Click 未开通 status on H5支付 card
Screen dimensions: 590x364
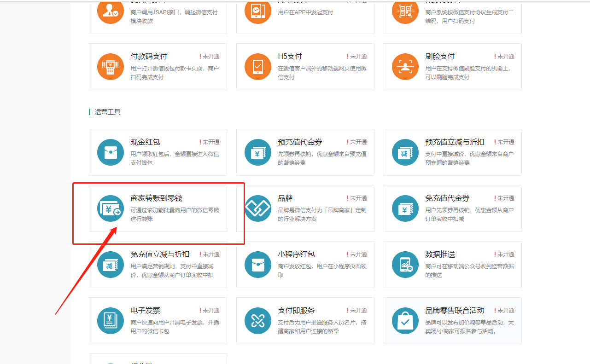click(357, 57)
